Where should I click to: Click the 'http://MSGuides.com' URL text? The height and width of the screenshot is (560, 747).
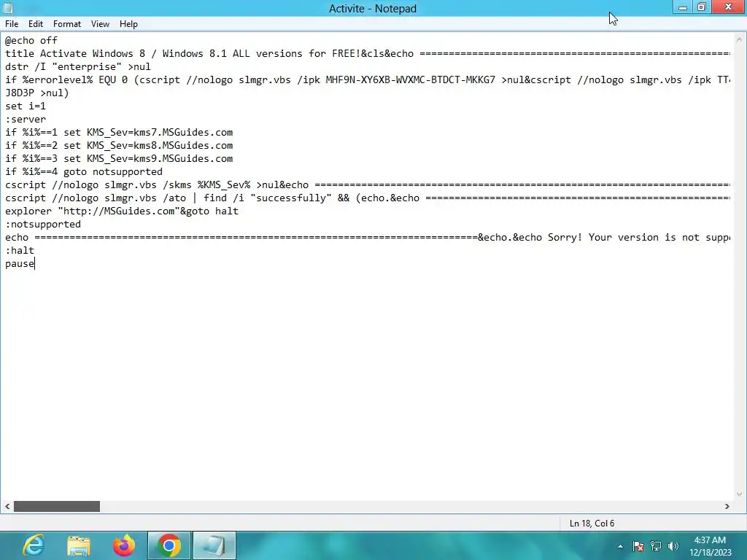point(119,211)
